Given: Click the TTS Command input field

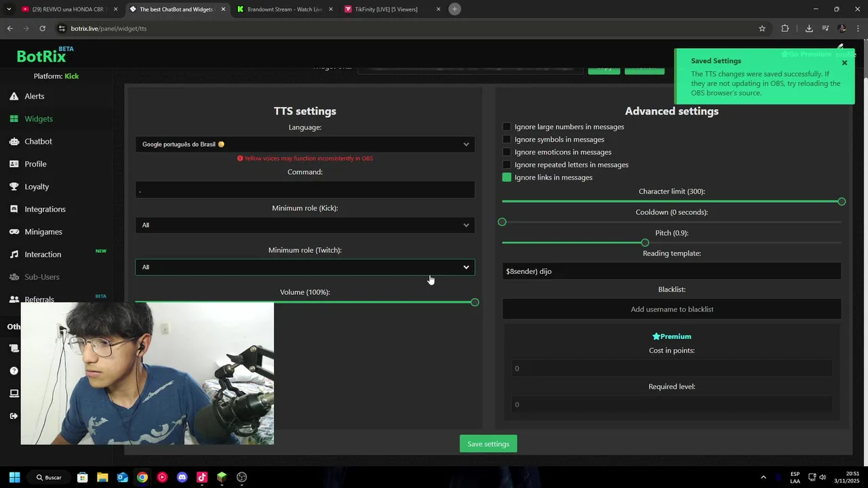Looking at the screenshot, I should point(305,190).
